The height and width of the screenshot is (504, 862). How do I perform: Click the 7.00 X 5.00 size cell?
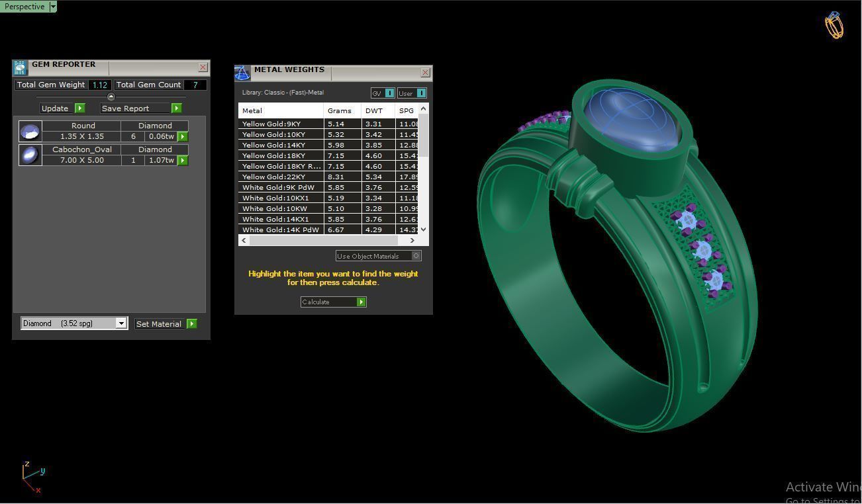point(82,160)
